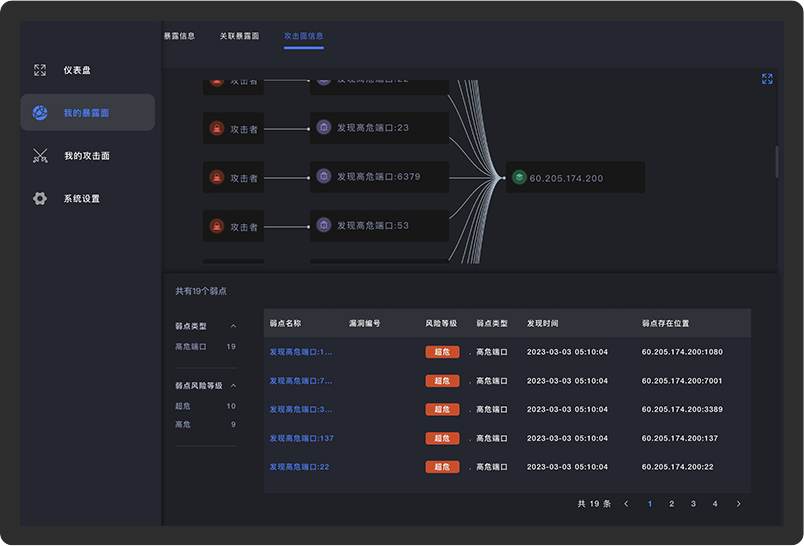804x546 pixels.
Task: Click 超危 badge in port 7001 row
Action: (442, 381)
